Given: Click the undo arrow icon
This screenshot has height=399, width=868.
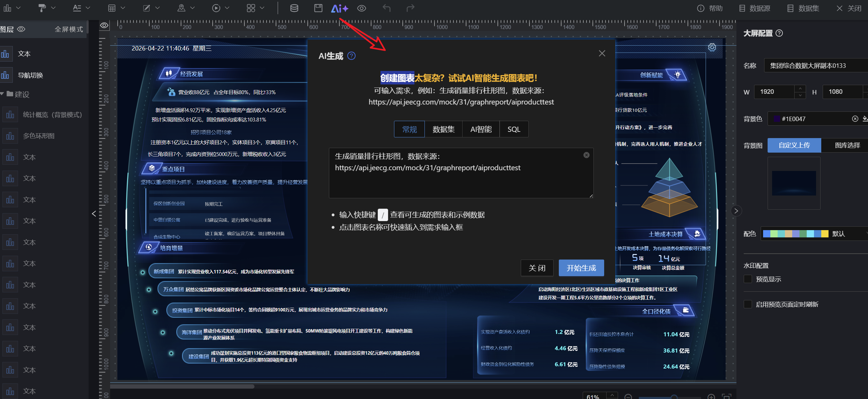Looking at the screenshot, I should point(386,8).
